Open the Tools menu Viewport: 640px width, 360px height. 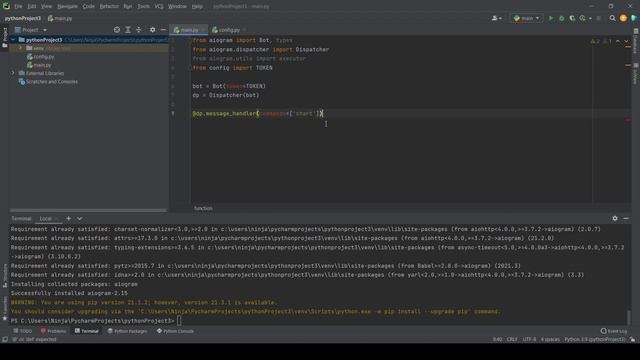click(143, 7)
